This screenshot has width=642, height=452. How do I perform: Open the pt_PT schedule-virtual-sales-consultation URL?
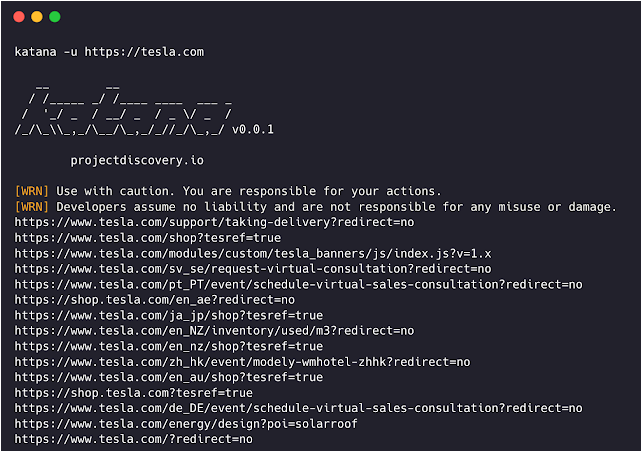(x=298, y=284)
